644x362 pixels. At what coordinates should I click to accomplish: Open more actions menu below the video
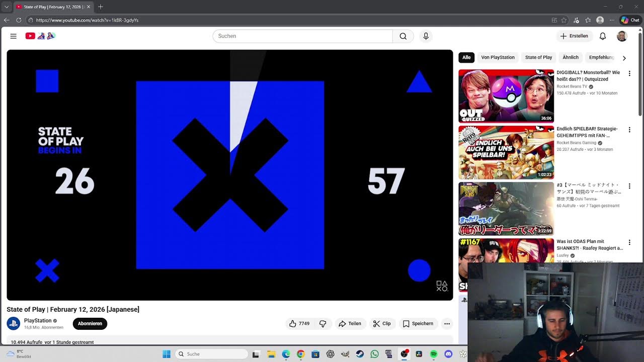pyautogui.click(x=447, y=324)
